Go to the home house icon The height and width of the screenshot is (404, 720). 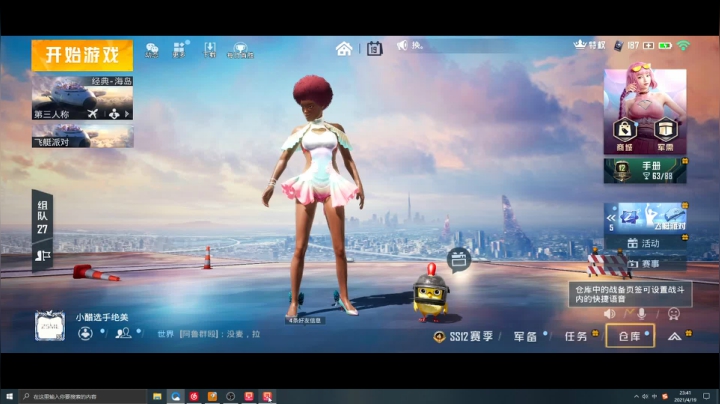pyautogui.click(x=344, y=48)
